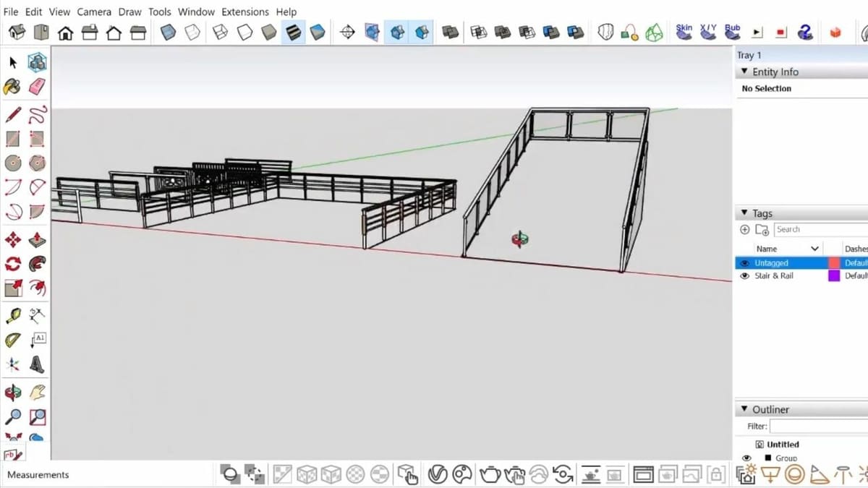Click the Soap Skin red stop button
The image size is (868, 488).
(781, 33)
